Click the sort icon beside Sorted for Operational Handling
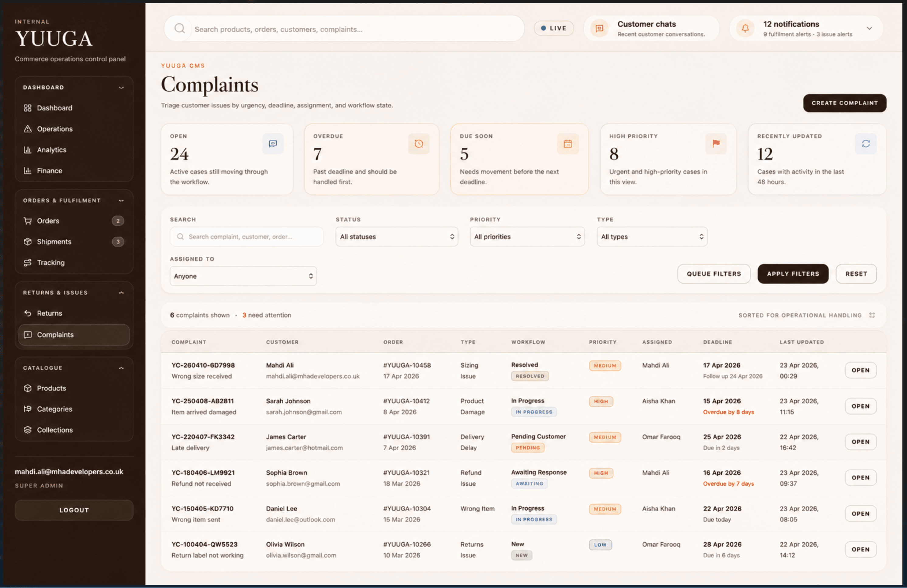The image size is (907, 588). click(872, 315)
